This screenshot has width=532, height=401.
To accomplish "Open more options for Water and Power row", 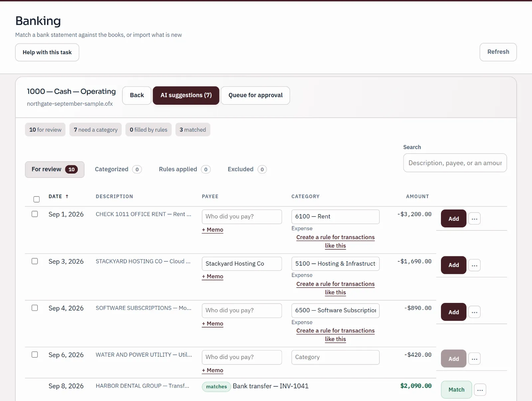I will click(474, 359).
